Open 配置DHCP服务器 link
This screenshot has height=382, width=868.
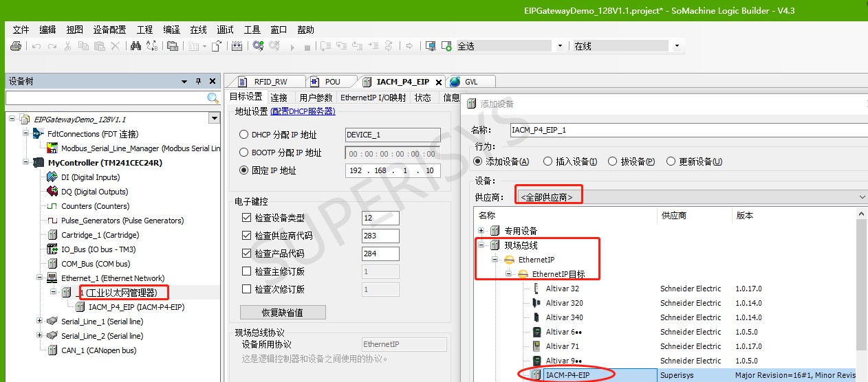(x=303, y=111)
